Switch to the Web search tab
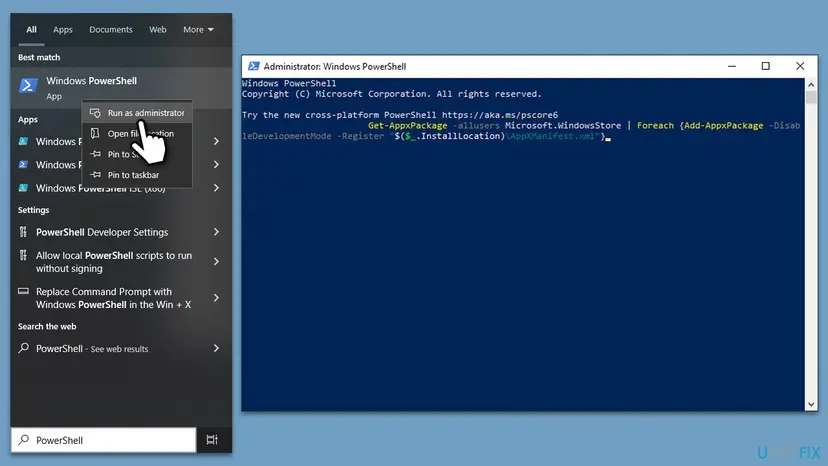Viewport: 828px width, 466px height. [157, 30]
